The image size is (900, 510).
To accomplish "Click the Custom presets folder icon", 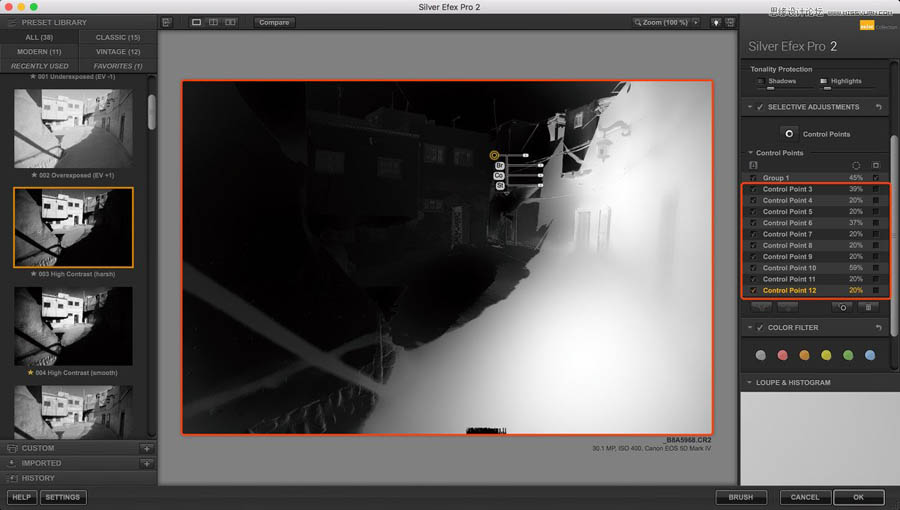I will [x=11, y=448].
